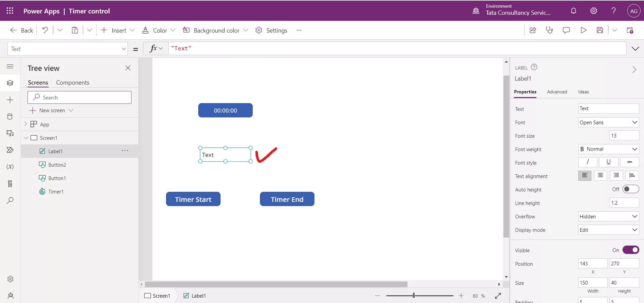Select the Data sources icon in sidebar
The height and width of the screenshot is (303, 644).
(x=10, y=117)
